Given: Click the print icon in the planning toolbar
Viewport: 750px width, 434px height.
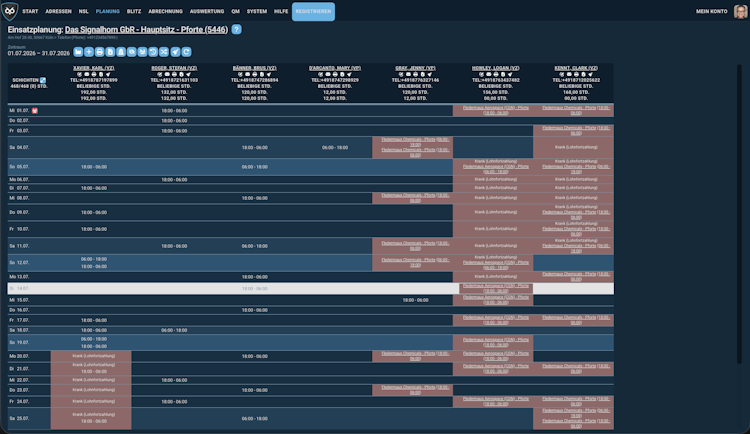Looking at the screenshot, I should click(99, 52).
